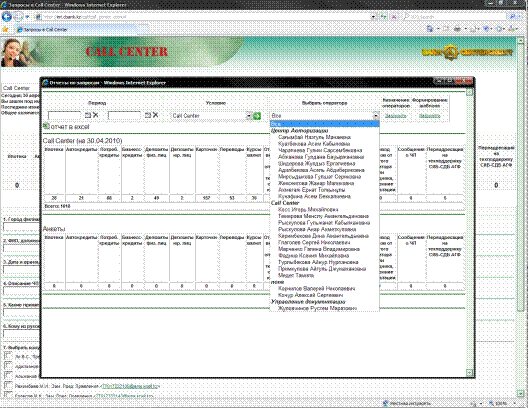Image resolution: width=529 pixels, height=409 pixels.
Task: Click the Home icon in IE command bar
Action: pyautogui.click(x=430, y=29)
